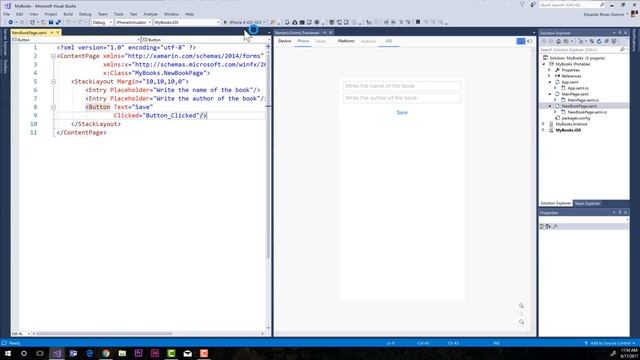Screen dimensions: 640x360
Task: Select packages.config in Solution Explorer
Action: click(x=576, y=118)
